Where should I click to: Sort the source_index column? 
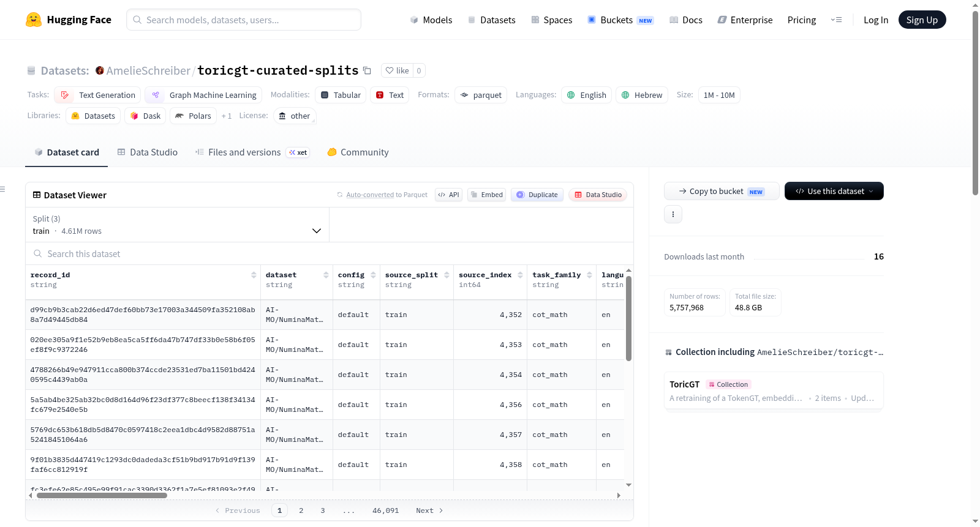(521, 275)
